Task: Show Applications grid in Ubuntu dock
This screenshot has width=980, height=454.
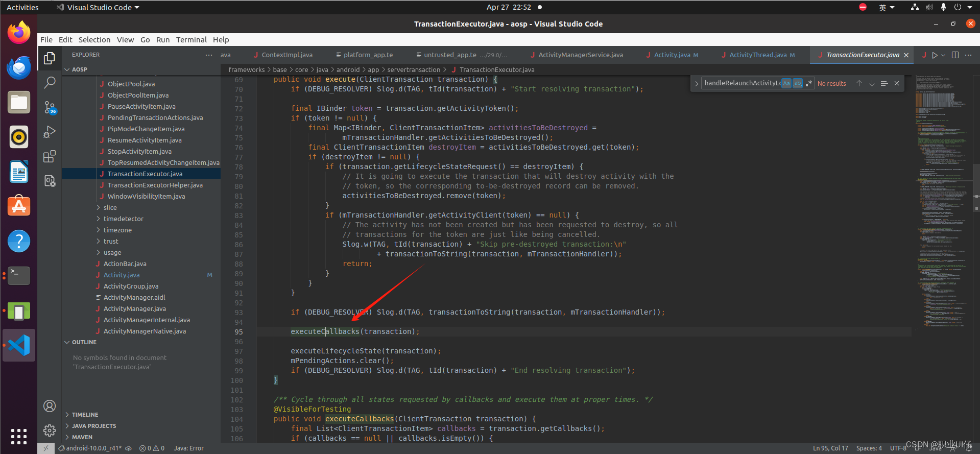Action: (19, 437)
